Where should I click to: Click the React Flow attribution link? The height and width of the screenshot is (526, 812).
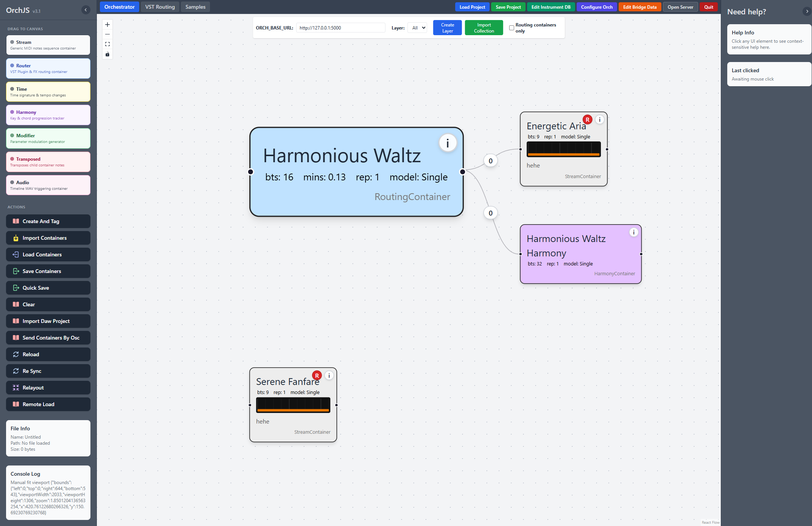(711, 523)
